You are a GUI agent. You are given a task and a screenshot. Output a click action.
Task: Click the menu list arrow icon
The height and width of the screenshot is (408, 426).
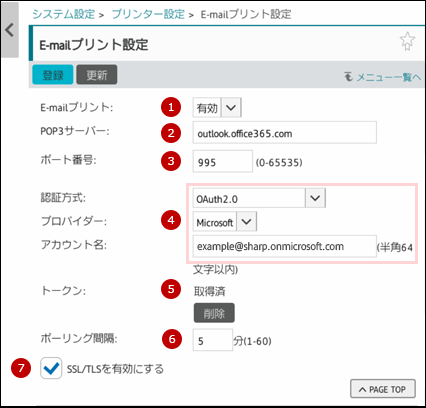click(x=348, y=77)
